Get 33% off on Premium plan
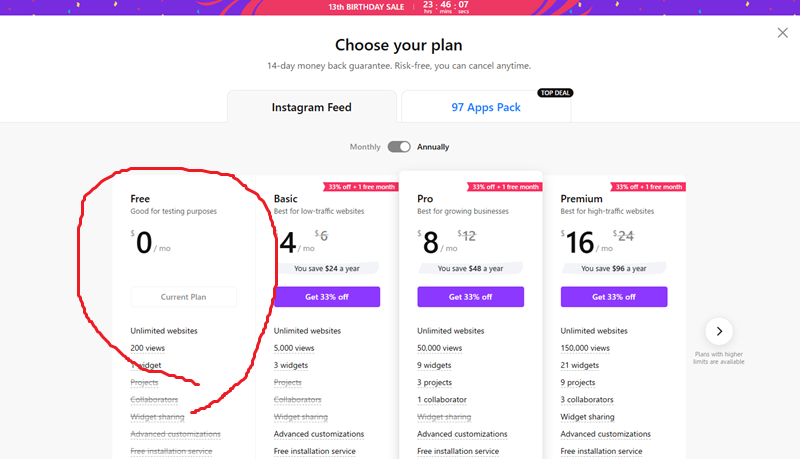The image size is (800, 459). pyautogui.click(x=614, y=297)
